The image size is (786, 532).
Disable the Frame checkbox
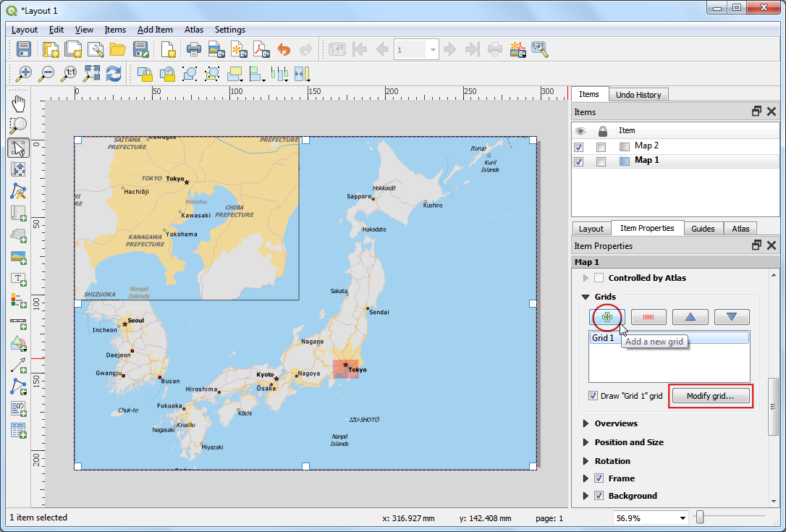click(599, 478)
